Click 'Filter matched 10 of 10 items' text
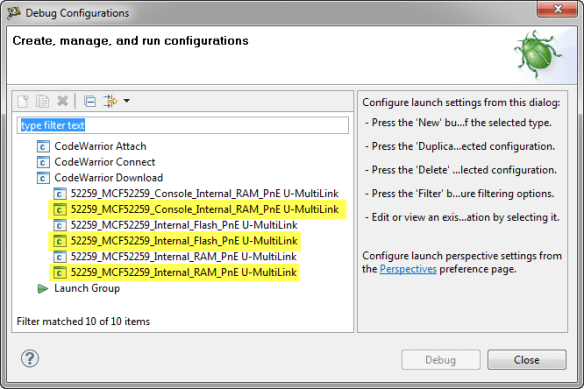Screen dimensions: 584x389 click(x=83, y=321)
